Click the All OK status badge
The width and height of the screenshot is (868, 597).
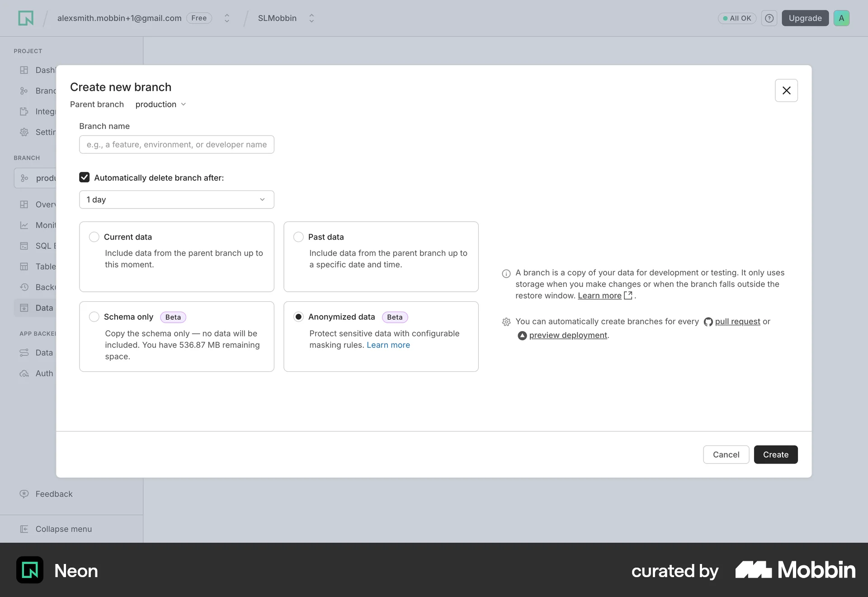click(737, 19)
